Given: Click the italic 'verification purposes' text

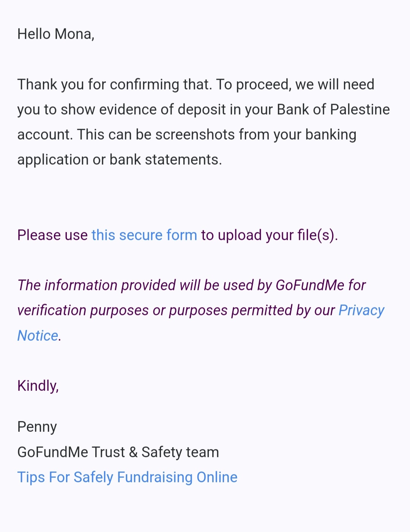Looking at the screenshot, I should 83,311.
